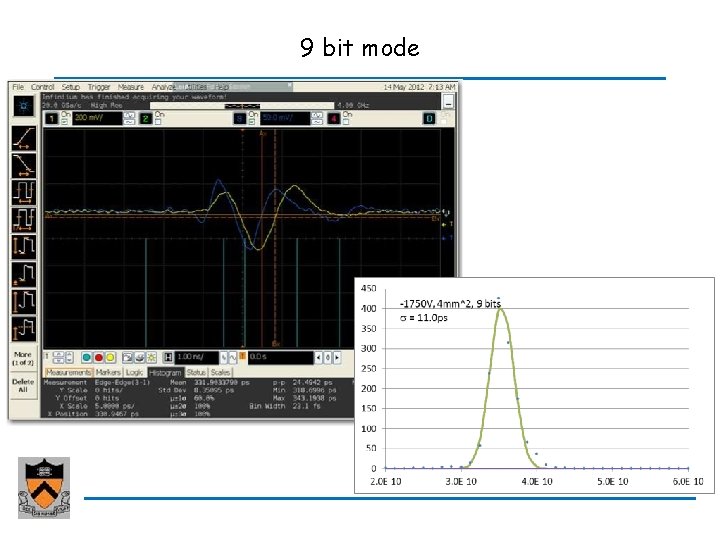The height and width of the screenshot is (540, 720).
Task: Click channel 1 number button
Action: click(x=51, y=118)
